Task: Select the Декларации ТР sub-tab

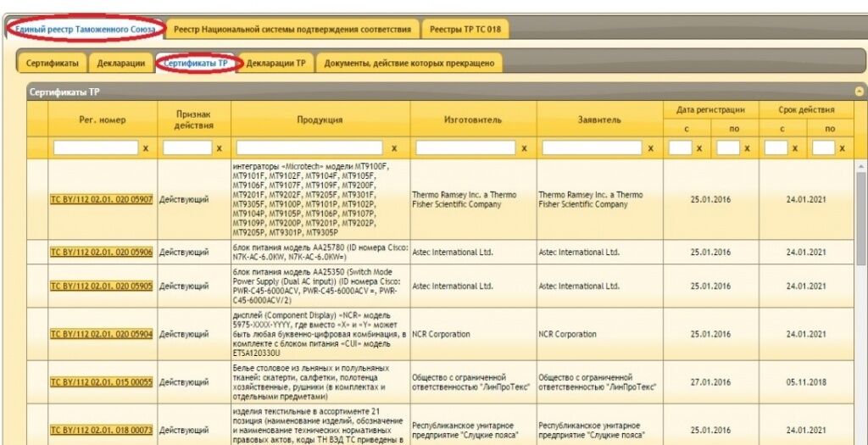Action: [x=275, y=63]
